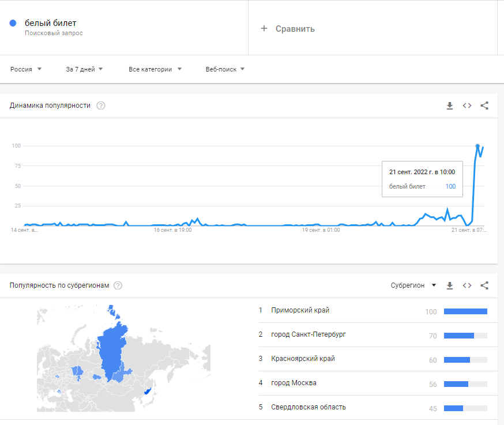Open the Россия region filter dropdown
This screenshot has height=425, width=504.
(x=25, y=69)
